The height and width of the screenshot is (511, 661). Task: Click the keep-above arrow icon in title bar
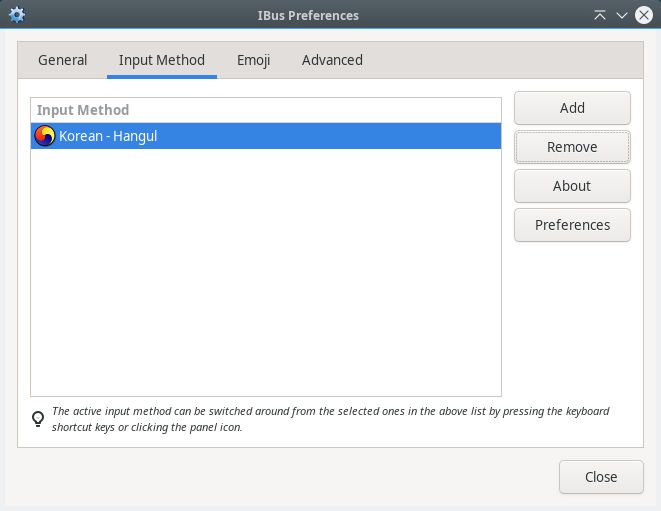599,16
